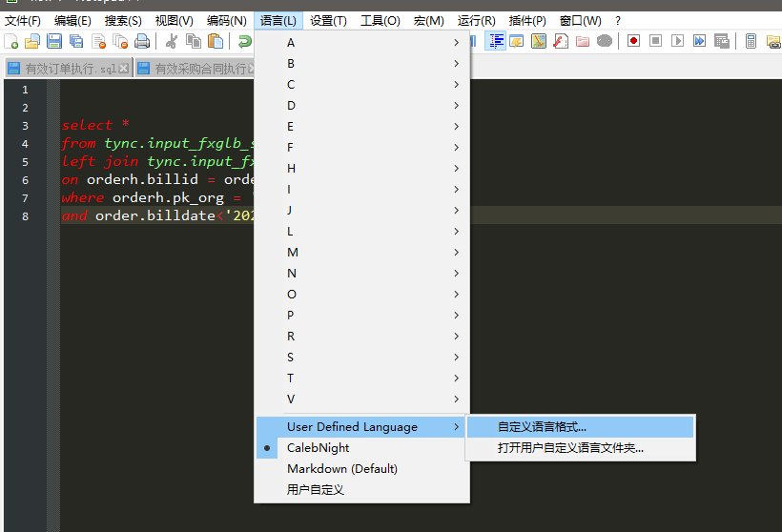This screenshot has width=782, height=532.
Task: Place cursor on the 'select *' line
Action: click(95, 125)
